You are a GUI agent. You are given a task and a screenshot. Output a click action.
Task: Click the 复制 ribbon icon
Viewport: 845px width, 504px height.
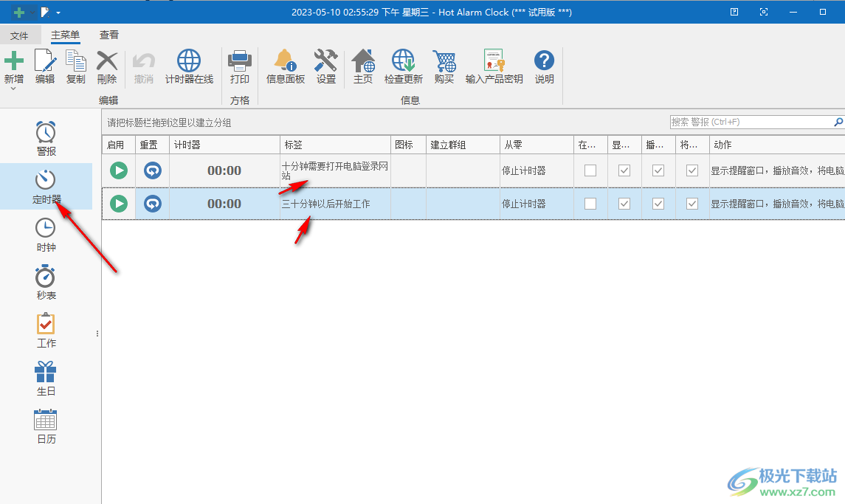click(76, 61)
